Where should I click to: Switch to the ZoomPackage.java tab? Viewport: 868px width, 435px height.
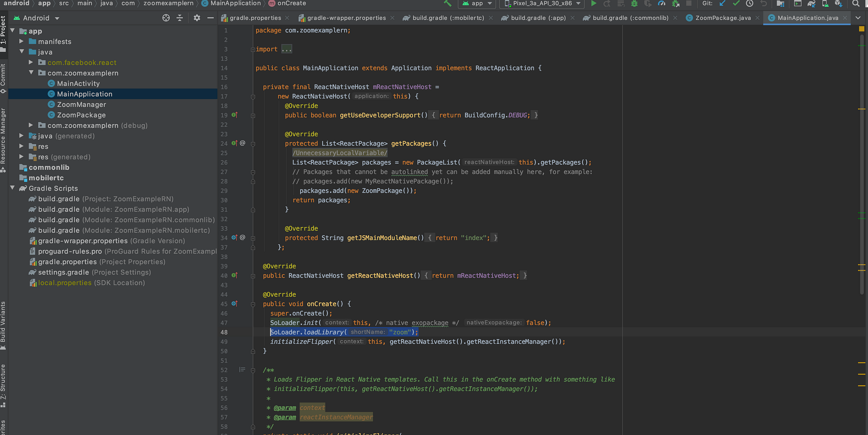click(x=723, y=18)
